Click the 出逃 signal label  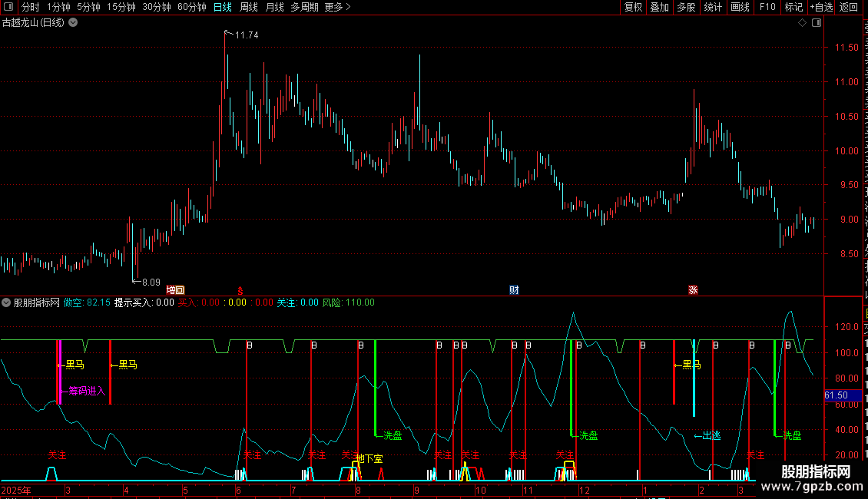(712, 436)
